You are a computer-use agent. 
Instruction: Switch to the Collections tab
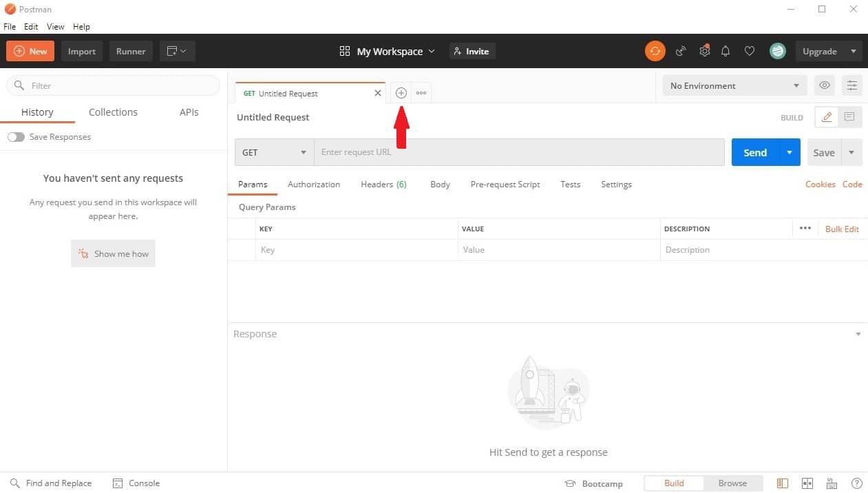113,112
